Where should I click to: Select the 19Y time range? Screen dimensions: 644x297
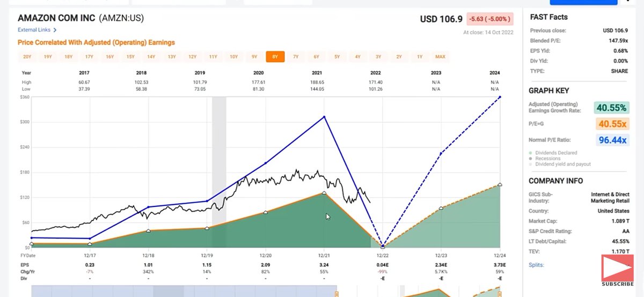click(48, 57)
